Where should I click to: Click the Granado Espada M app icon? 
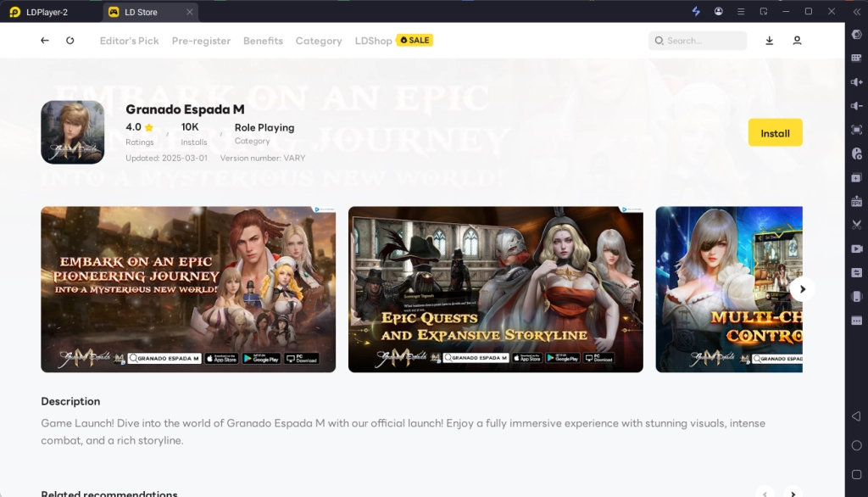(x=73, y=131)
